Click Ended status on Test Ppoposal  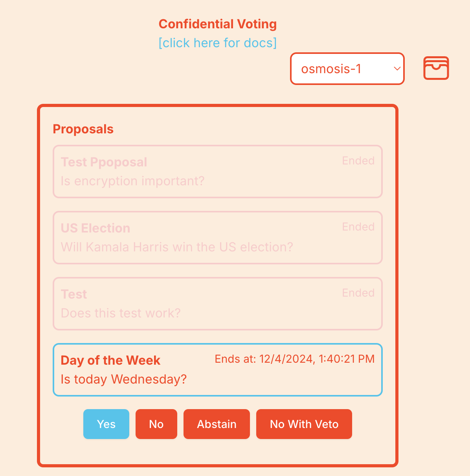click(358, 161)
